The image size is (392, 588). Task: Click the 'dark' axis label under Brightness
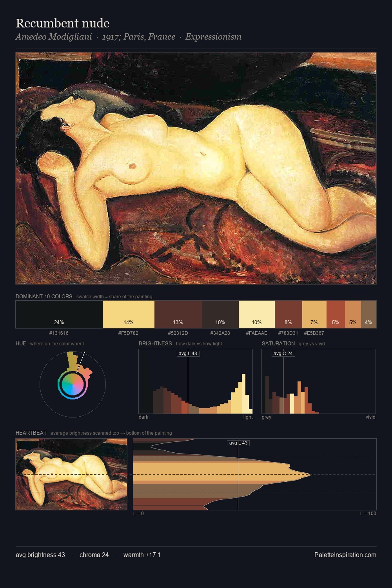point(143,417)
